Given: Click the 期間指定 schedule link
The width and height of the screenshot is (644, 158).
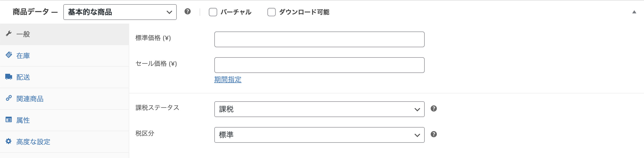Looking at the screenshot, I should point(228,80).
